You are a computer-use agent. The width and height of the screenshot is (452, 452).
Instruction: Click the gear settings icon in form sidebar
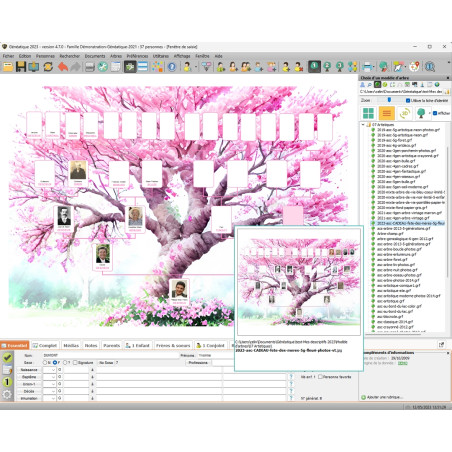7,395
